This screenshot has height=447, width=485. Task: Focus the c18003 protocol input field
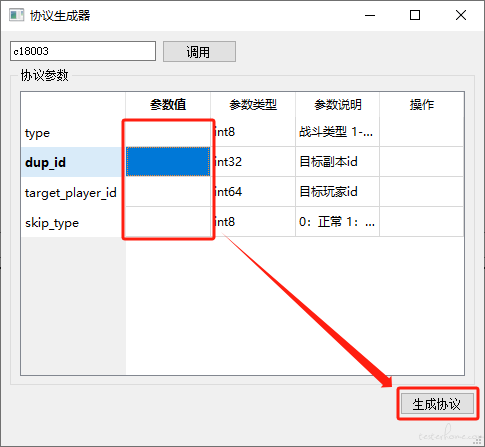click(83, 51)
